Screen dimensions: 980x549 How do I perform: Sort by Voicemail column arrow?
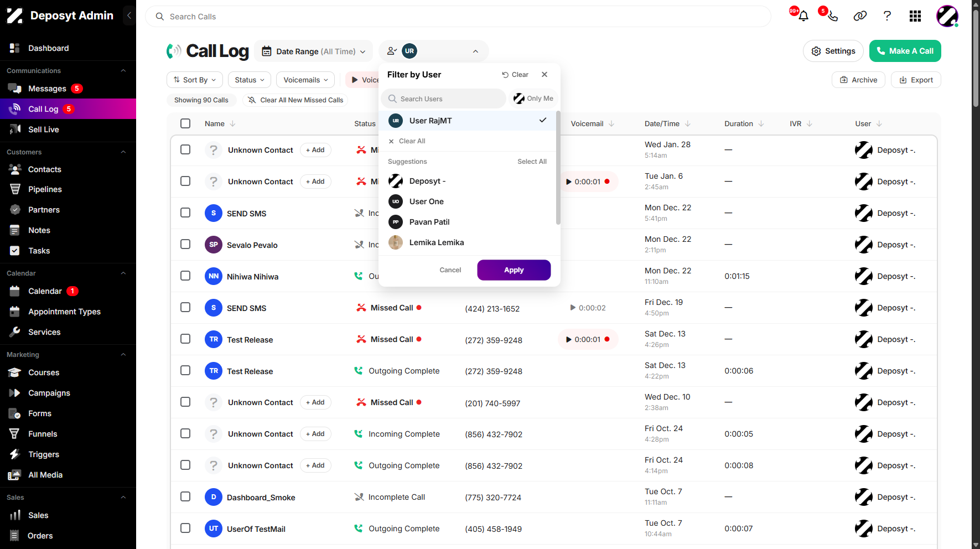point(611,124)
